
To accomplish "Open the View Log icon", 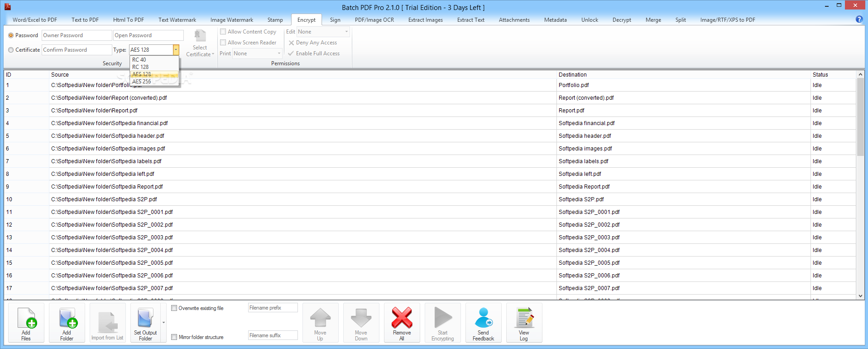I will click(x=524, y=318).
